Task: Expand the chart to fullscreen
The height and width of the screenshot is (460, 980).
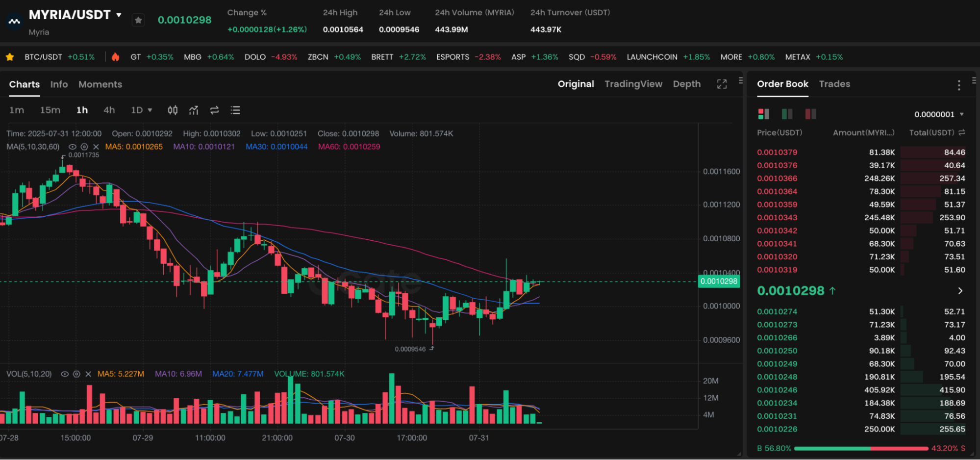Action: 722,84
